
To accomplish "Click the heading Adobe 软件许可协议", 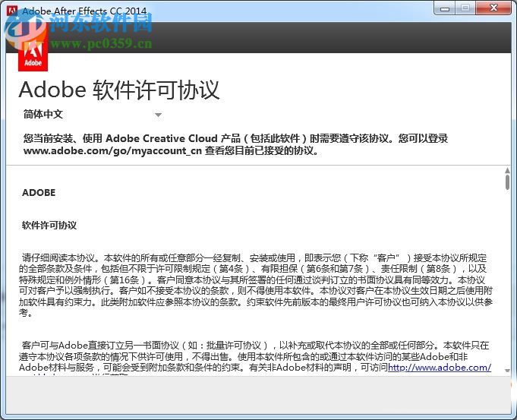I will (119, 90).
